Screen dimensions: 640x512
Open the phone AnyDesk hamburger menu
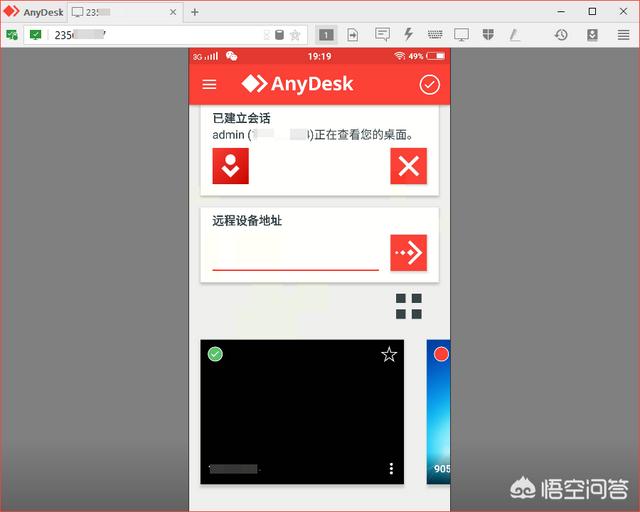click(x=209, y=85)
